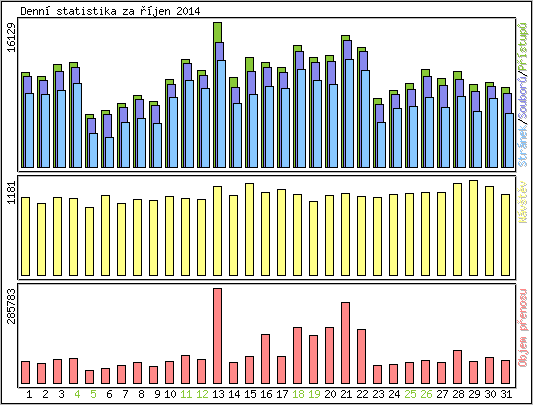This screenshot has height=405, width=533.
Task: Click the 'Objem přenosu' red legend label
Action: tap(522, 328)
